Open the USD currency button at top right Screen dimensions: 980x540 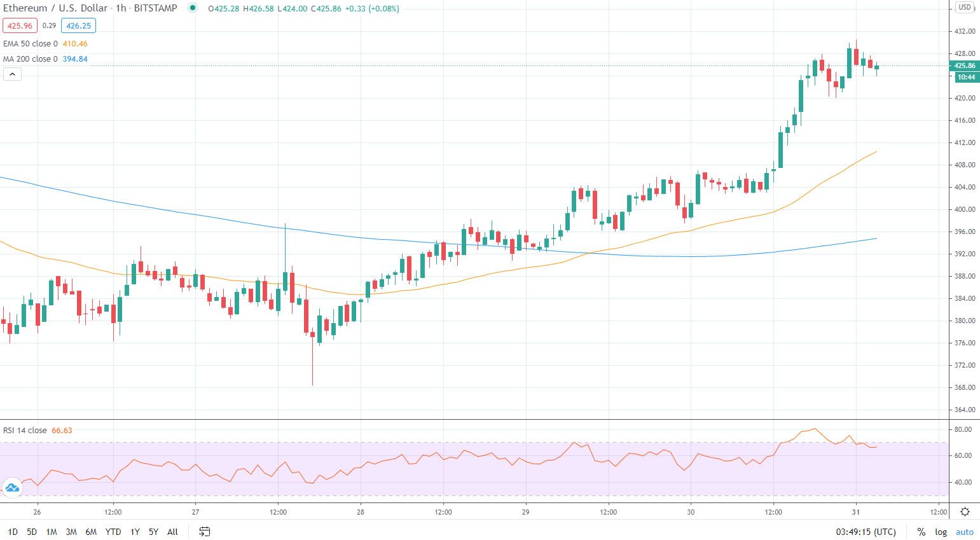tap(964, 8)
